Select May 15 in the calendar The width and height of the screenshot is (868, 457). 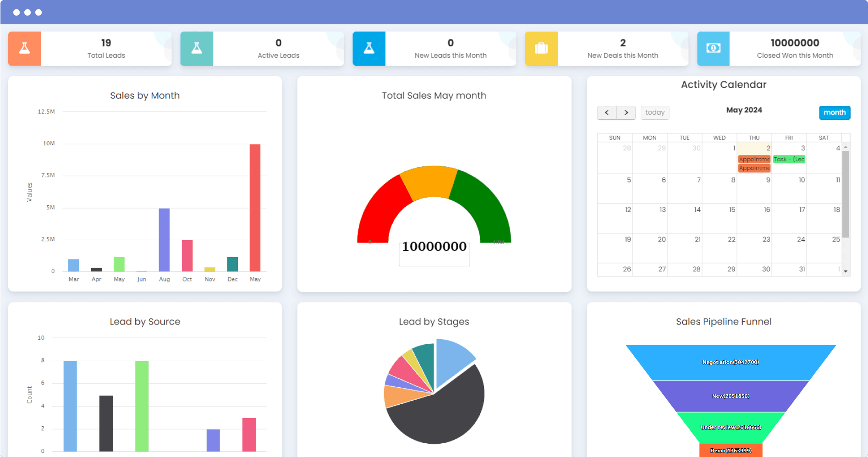[x=720, y=218]
